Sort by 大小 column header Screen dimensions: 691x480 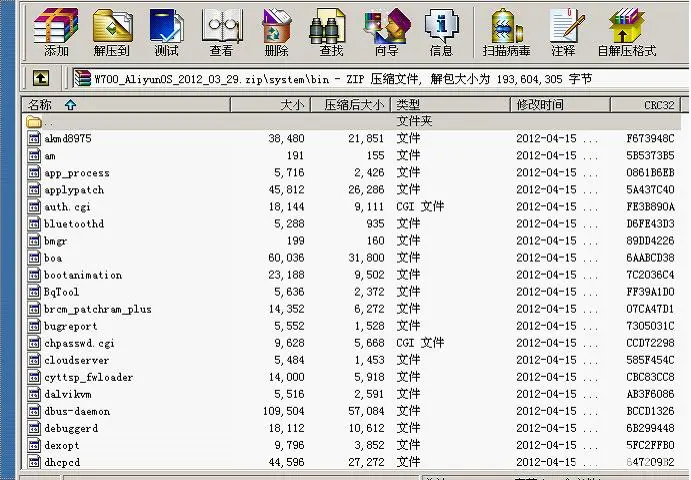point(292,104)
